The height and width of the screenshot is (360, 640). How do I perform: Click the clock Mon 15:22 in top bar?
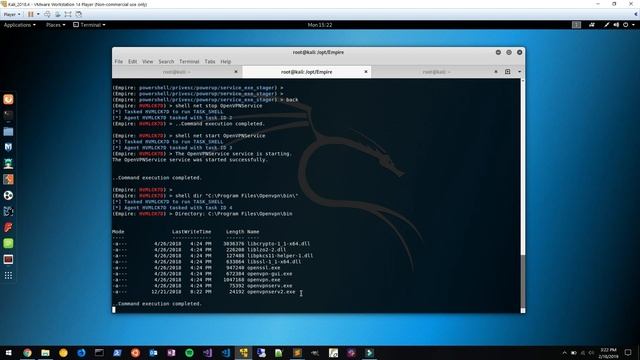point(320,25)
